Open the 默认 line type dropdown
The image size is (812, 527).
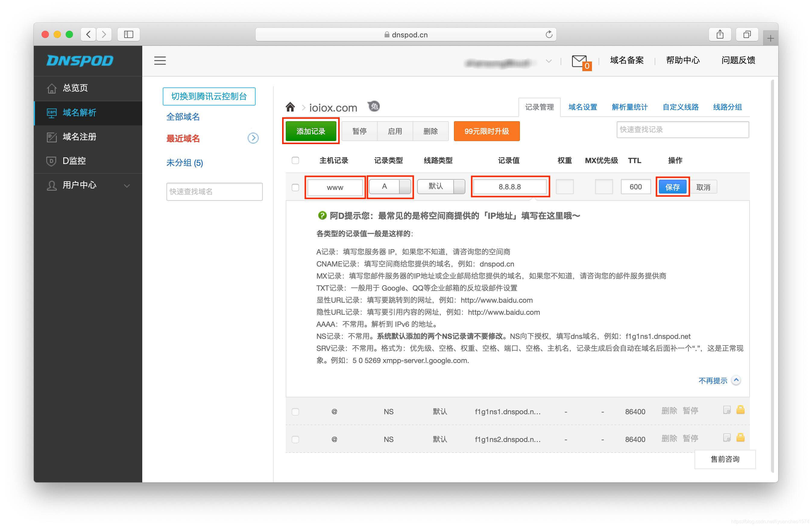(x=441, y=187)
